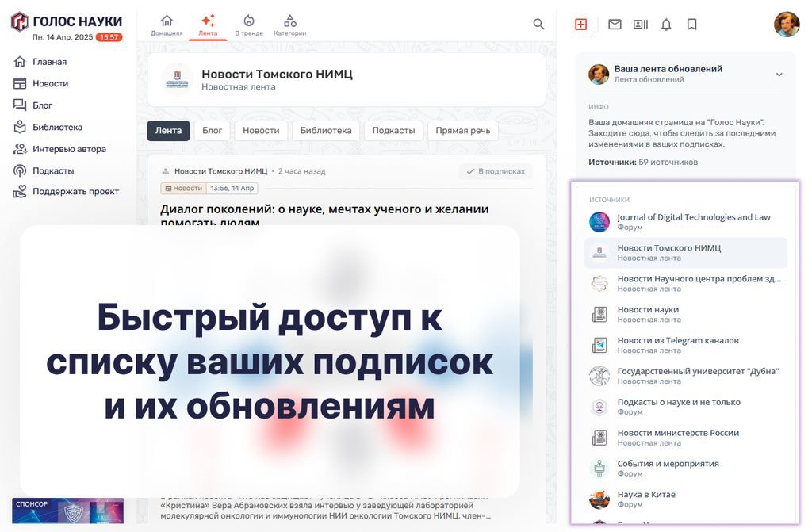Click the Наука в Китае avatar

pos(599,499)
